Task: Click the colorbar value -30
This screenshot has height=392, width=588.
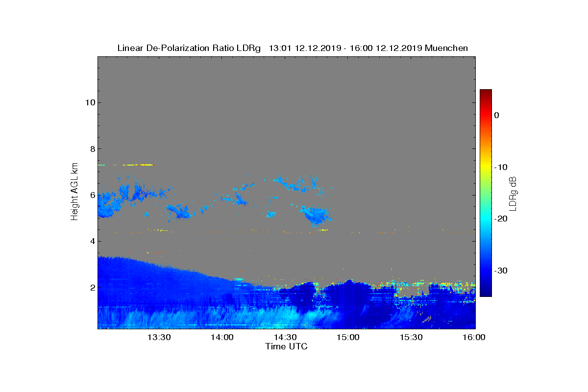Action: click(500, 271)
